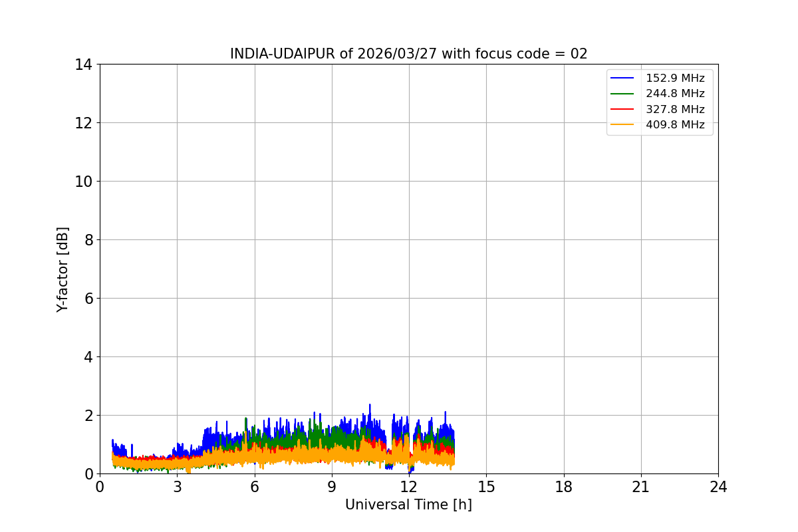Click the Y-factor [dB] axis label
Screen dimensions: 798x532
point(63,269)
